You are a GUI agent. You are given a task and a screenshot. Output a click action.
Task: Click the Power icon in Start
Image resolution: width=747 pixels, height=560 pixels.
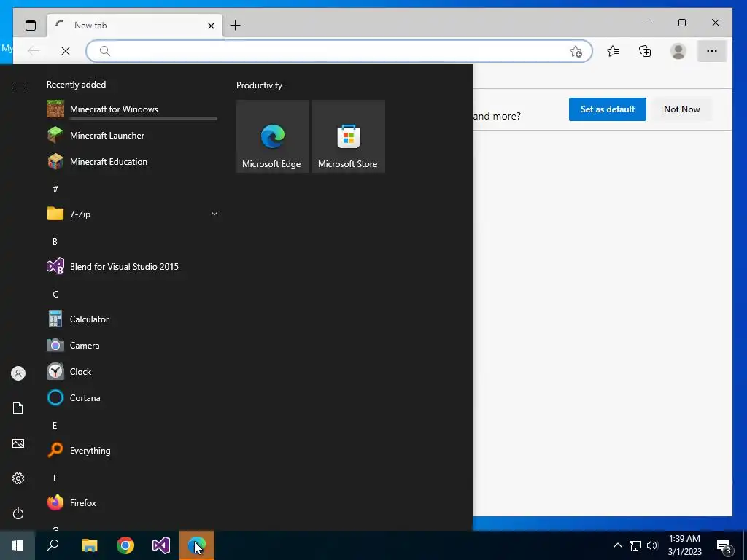[x=18, y=513]
